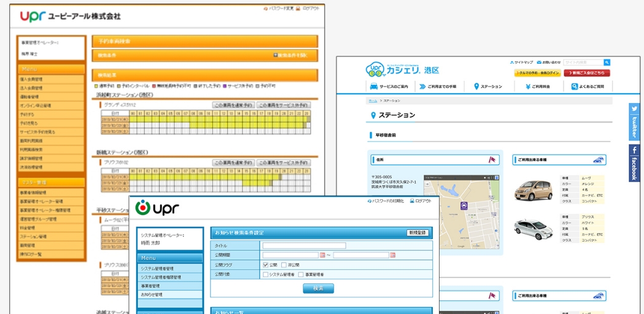Click 運転者管理 in orange menu
Image resolution: width=644 pixels, height=314 pixels.
(x=52, y=97)
